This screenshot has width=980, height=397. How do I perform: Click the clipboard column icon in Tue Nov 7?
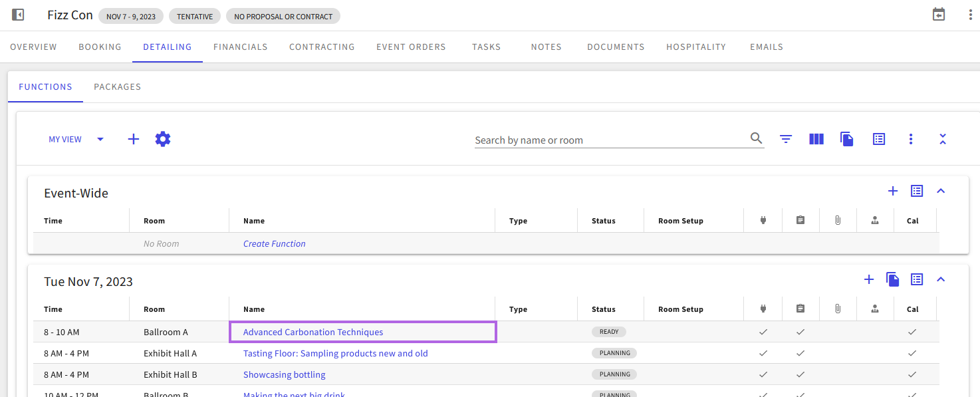(800, 309)
